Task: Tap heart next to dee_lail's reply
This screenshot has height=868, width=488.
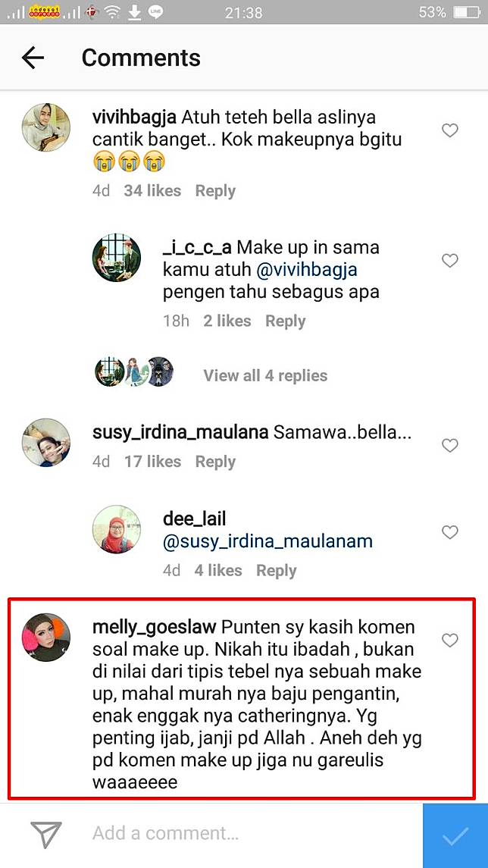Action: (x=450, y=532)
